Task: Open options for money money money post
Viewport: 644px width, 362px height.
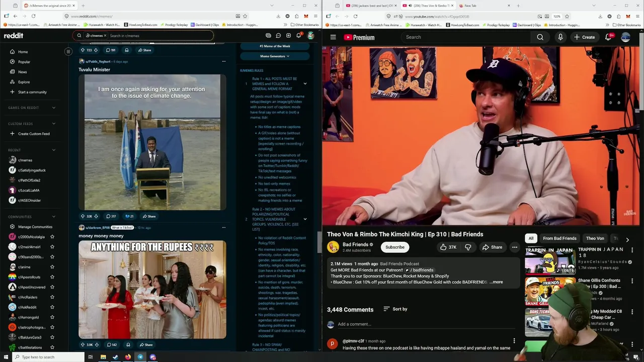Action: (223, 227)
